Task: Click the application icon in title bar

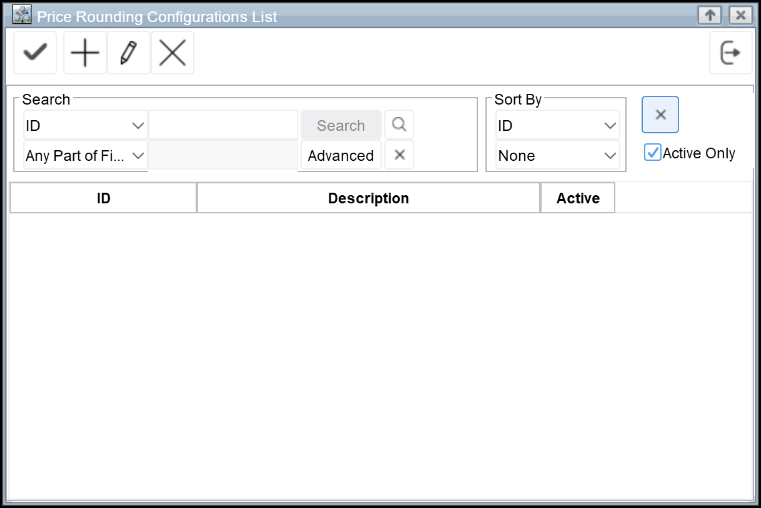Action: point(22,15)
